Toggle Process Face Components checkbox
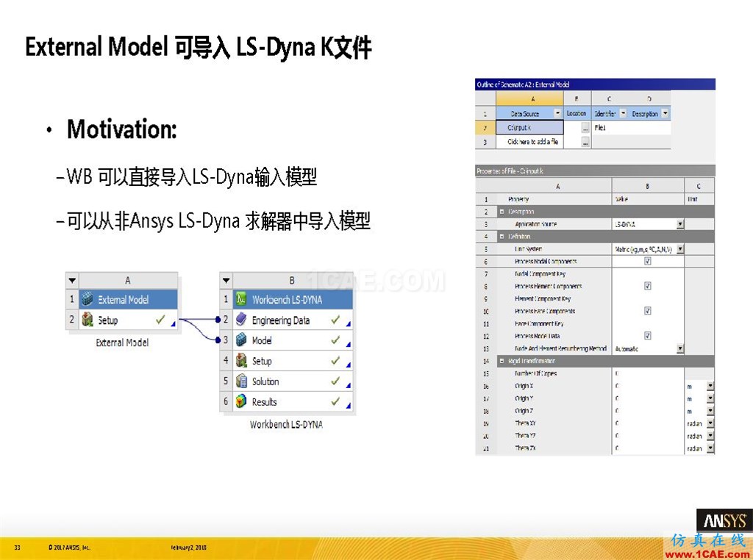753x560 pixels. (x=647, y=311)
